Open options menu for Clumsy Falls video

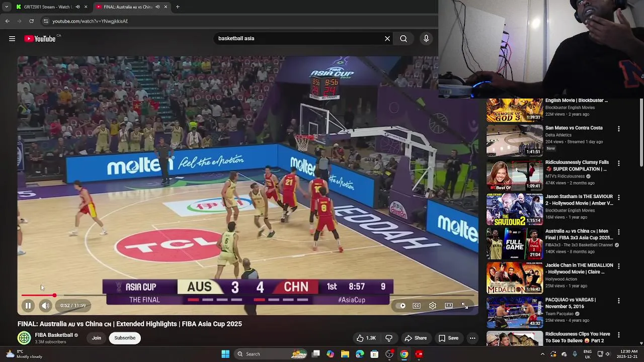(x=619, y=163)
